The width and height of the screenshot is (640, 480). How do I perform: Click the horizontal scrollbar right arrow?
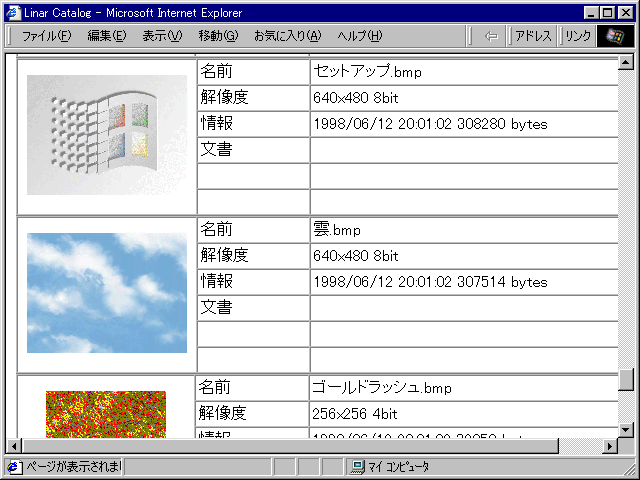(x=610, y=446)
